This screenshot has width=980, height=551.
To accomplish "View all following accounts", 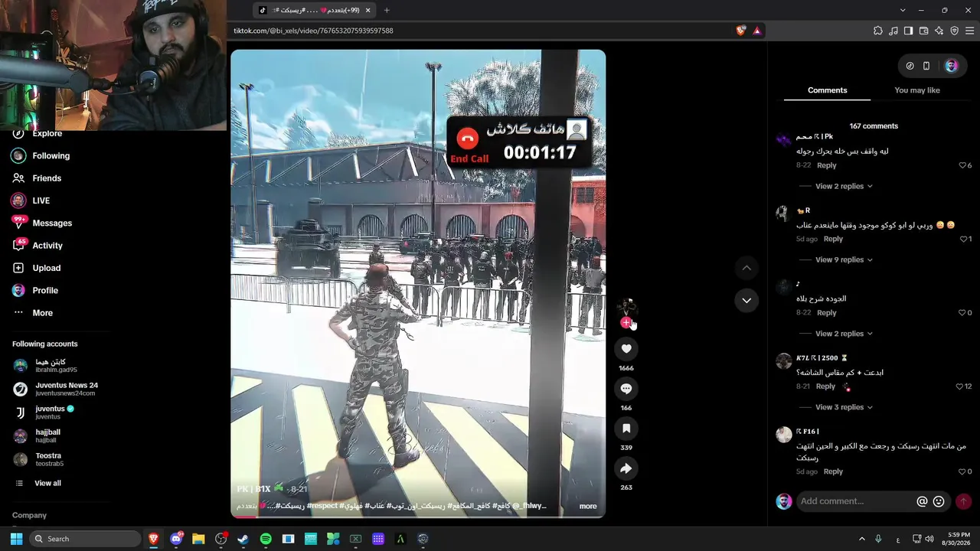I will 47,483.
